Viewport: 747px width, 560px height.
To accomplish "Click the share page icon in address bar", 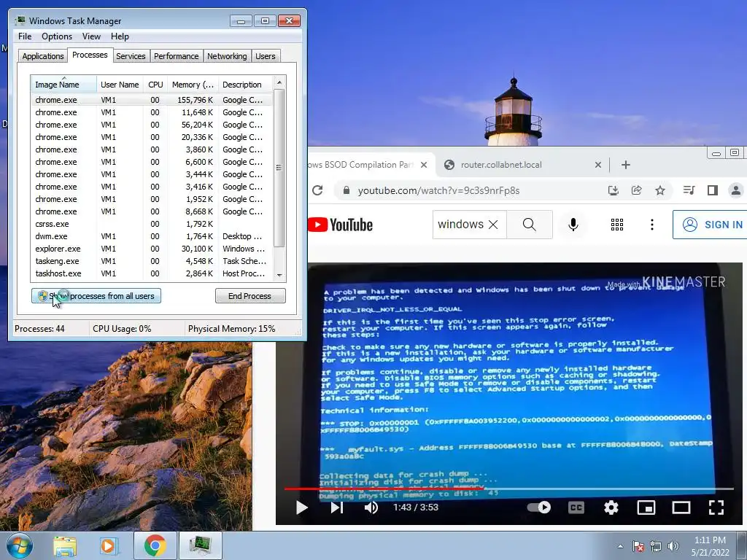I will [x=636, y=190].
